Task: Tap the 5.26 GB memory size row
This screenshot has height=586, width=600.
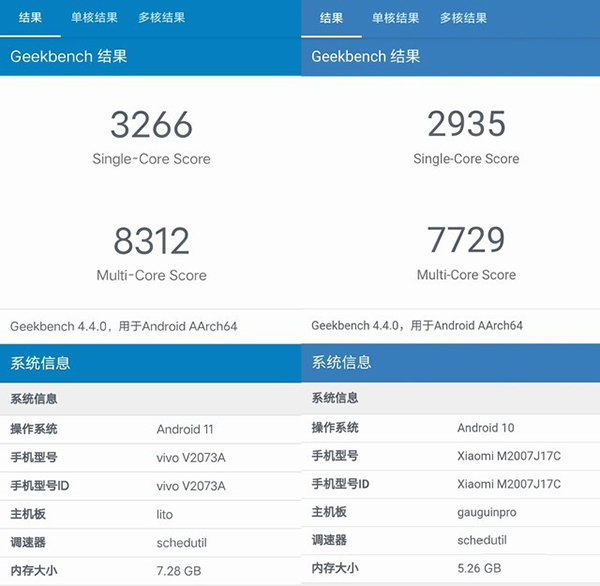Action: (450, 568)
